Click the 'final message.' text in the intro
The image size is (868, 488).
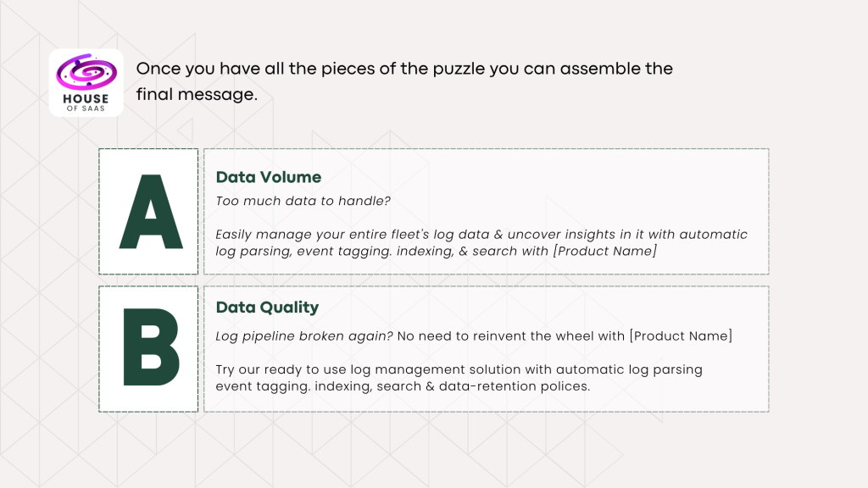(197, 94)
